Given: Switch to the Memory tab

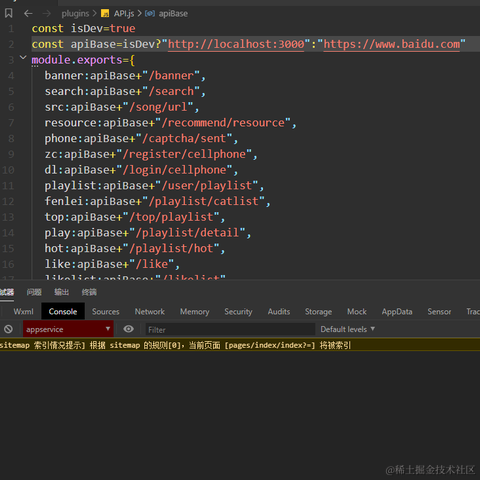Looking at the screenshot, I should pos(195,312).
